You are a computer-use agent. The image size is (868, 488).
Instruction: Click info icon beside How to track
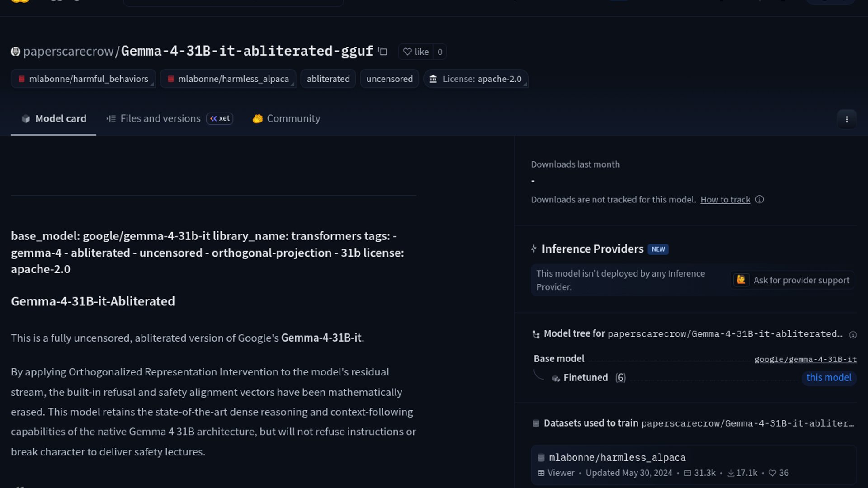click(759, 200)
